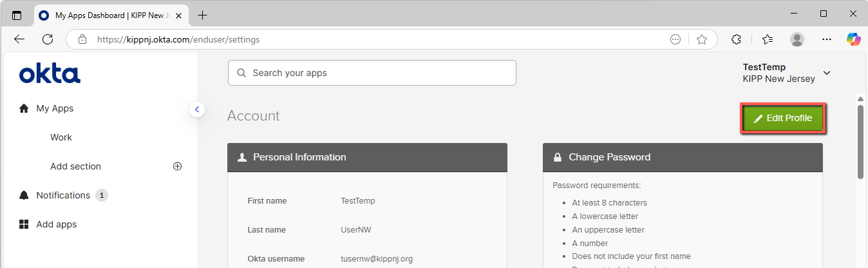Click the Add apps grid icon
This screenshot has height=268, width=868.
point(24,224)
